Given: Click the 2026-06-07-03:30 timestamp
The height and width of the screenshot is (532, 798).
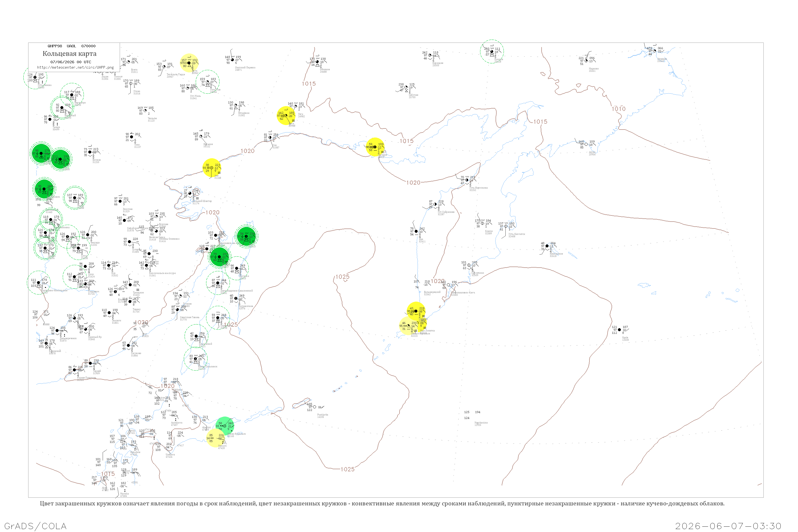Looking at the screenshot, I should click(728, 526).
